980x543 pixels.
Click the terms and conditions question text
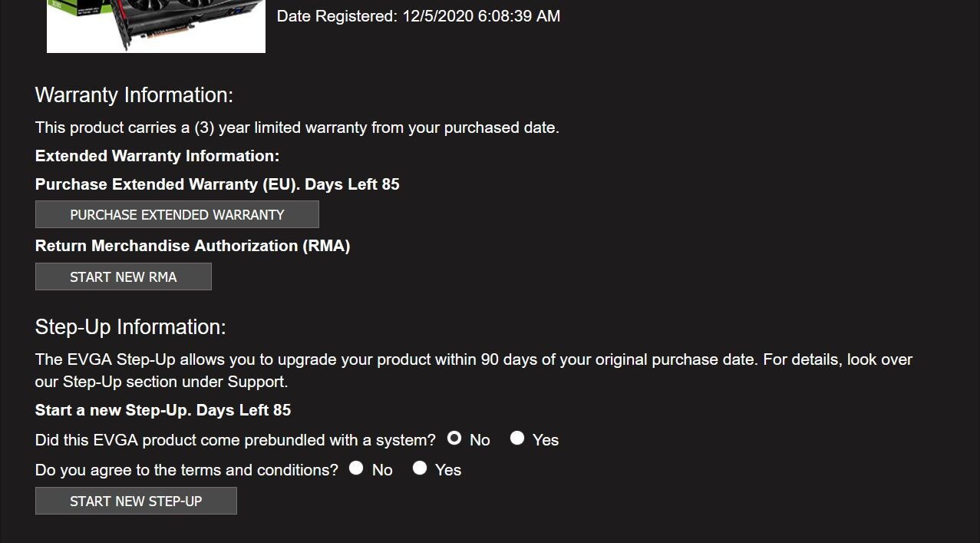click(x=186, y=470)
